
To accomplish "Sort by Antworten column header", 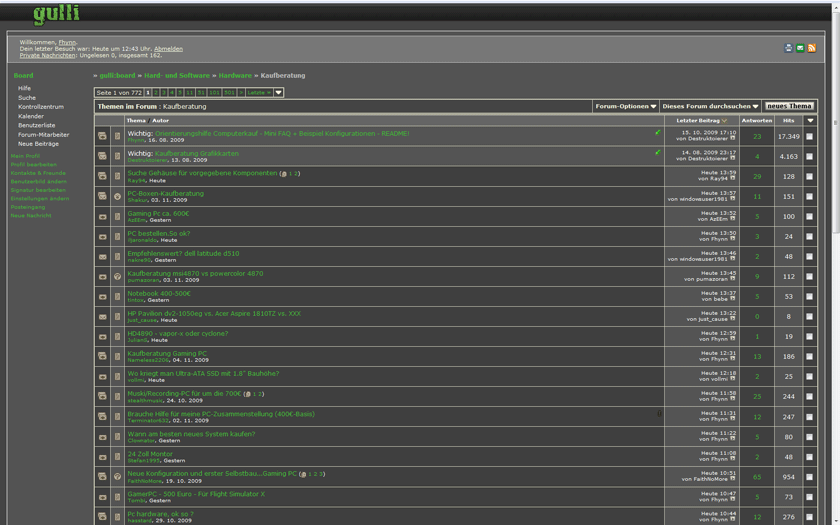I will click(x=757, y=121).
